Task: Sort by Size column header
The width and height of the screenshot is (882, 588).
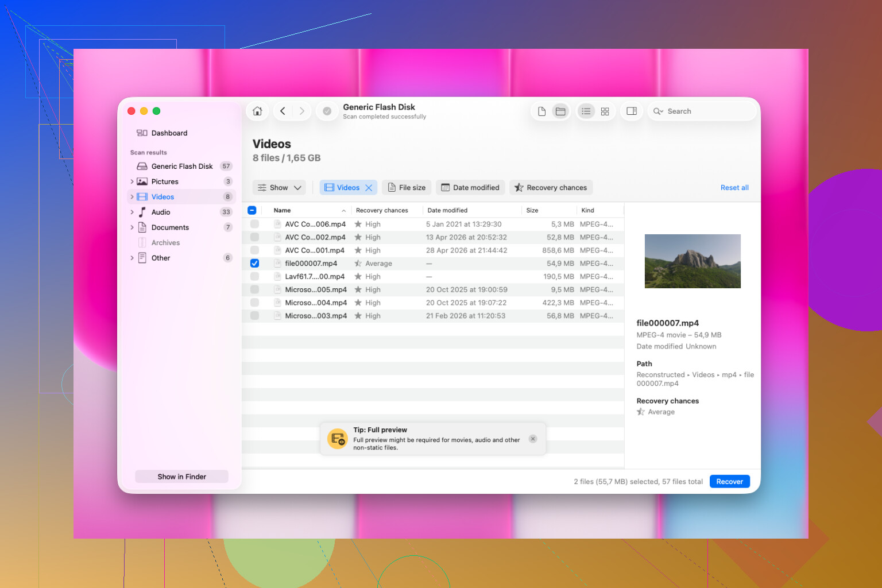Action: 532,210
